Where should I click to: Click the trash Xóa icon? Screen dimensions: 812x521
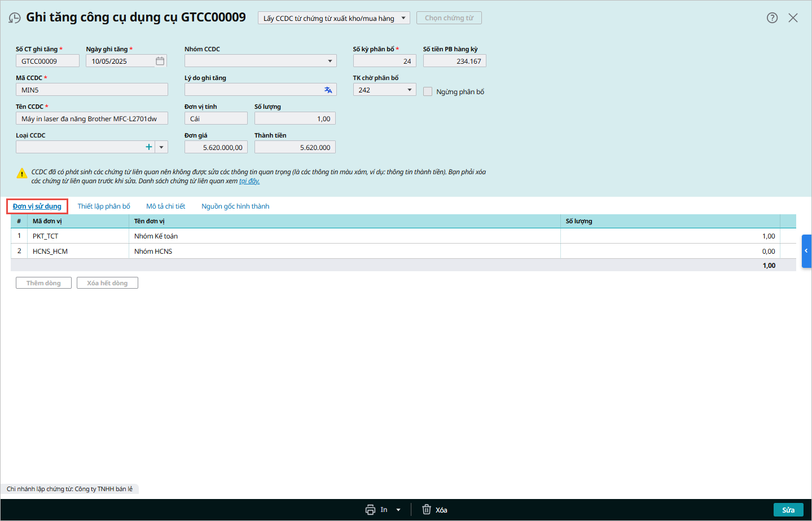[427, 510]
